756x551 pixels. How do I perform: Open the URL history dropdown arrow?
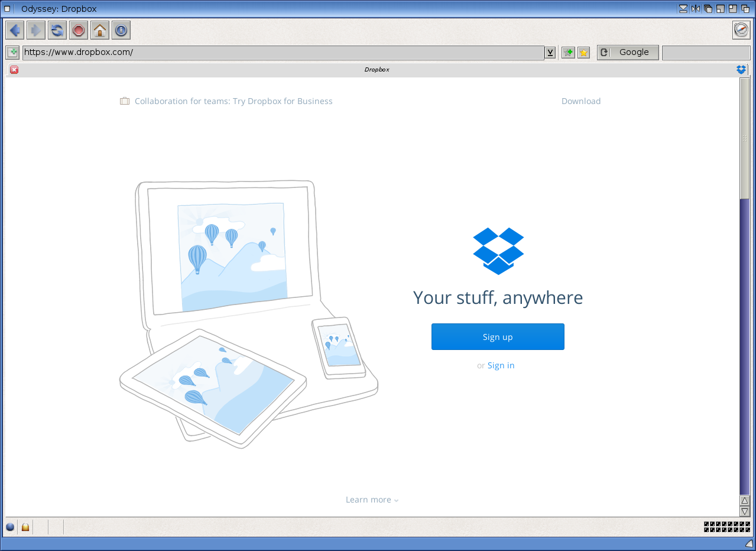(x=550, y=53)
